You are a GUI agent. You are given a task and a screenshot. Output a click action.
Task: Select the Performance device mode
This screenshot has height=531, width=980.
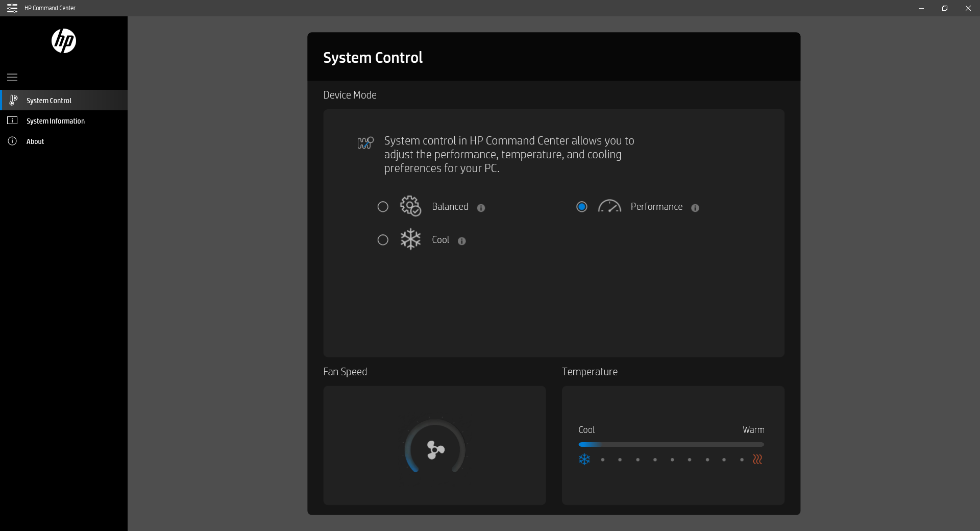click(582, 207)
